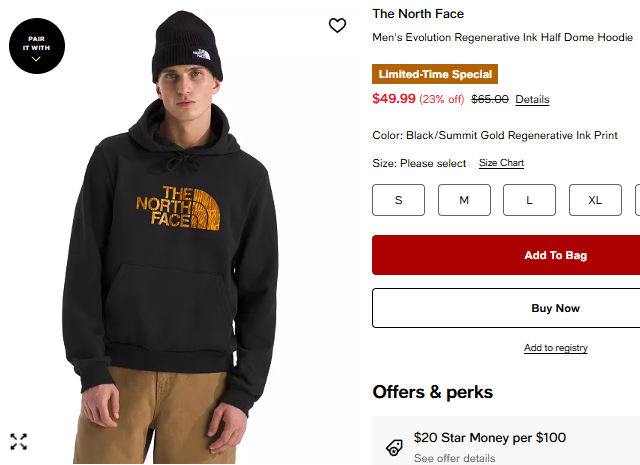
Task: Open the fullscreen image view icon
Action: [19, 441]
